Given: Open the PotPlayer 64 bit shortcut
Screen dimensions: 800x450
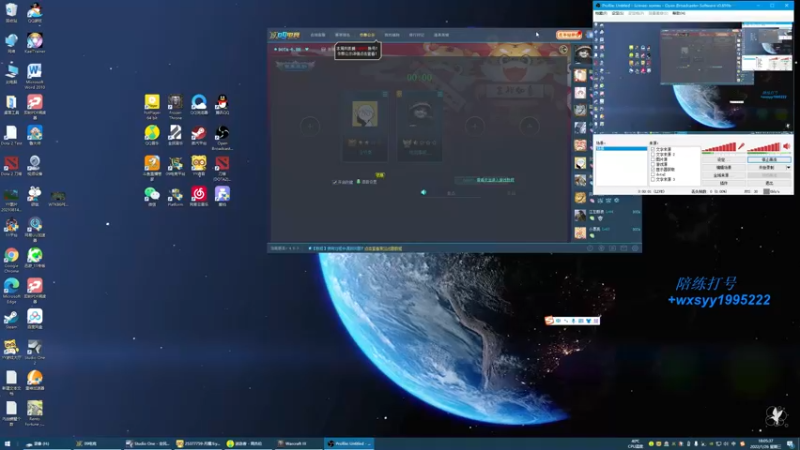Looking at the screenshot, I should pyautogui.click(x=152, y=106).
